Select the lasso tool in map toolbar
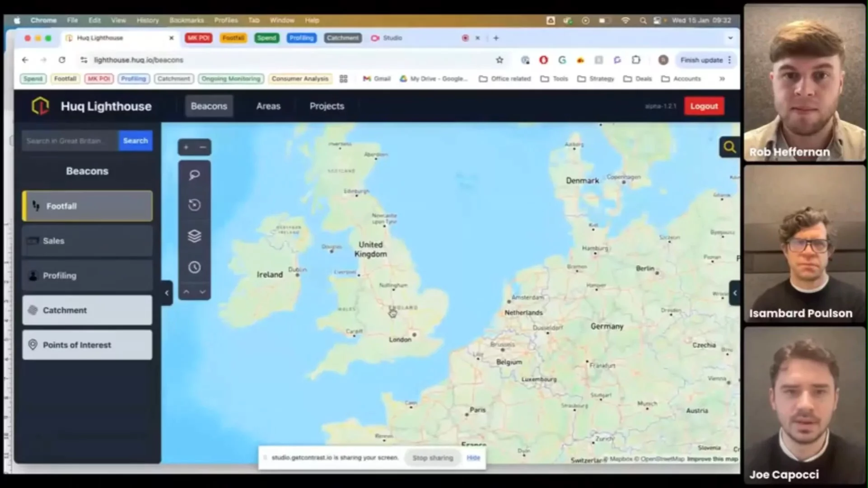 pos(194,175)
